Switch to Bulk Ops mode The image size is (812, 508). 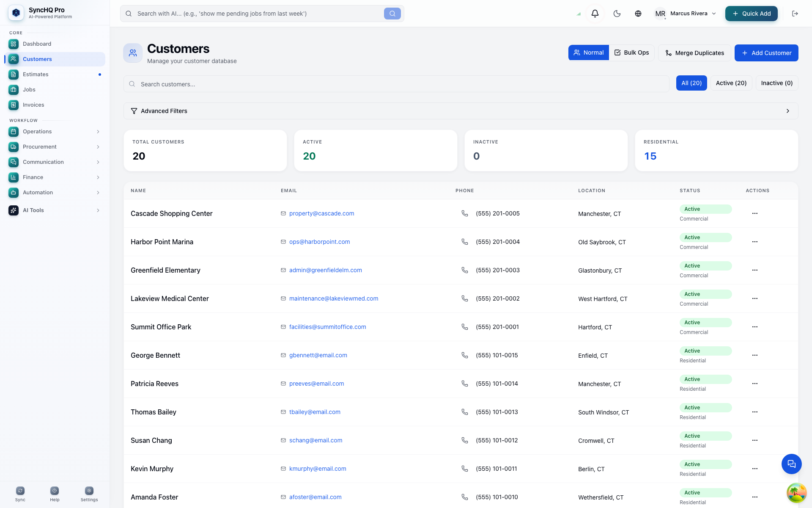(631, 52)
